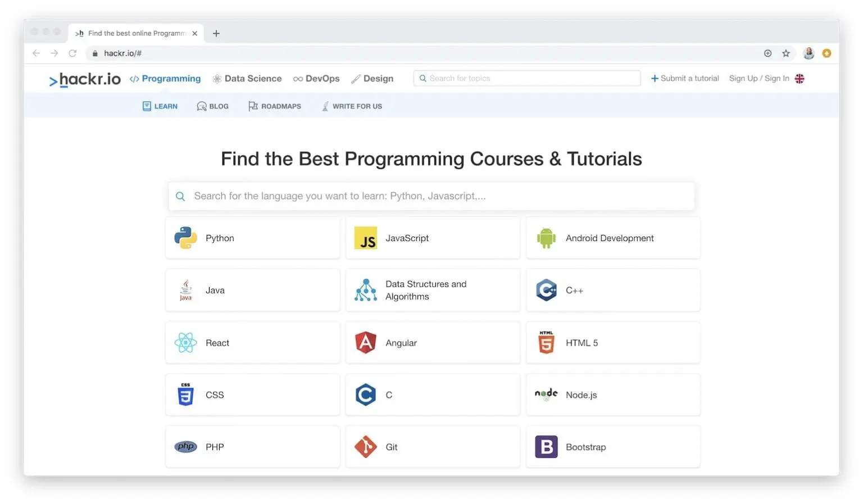Click the JavaScript JS icon
Screen dimensions: 863x504
pos(366,238)
